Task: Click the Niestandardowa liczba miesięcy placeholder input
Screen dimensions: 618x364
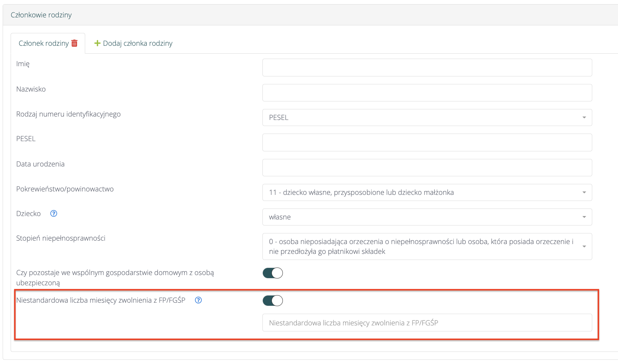Action: [427, 323]
